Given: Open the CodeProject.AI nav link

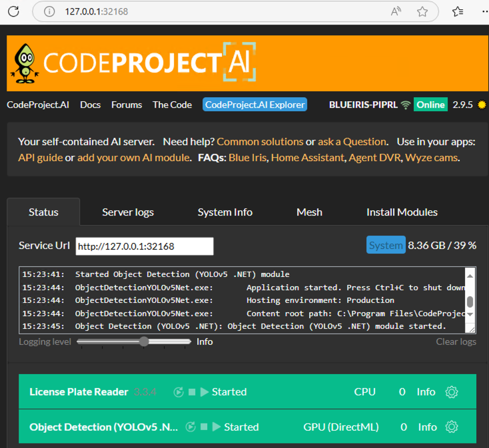Looking at the screenshot, I should point(38,105).
